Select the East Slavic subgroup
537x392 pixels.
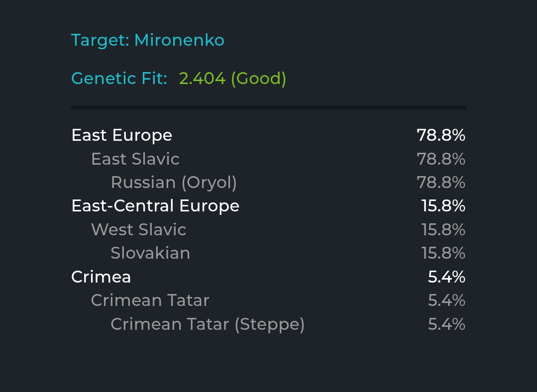135,159
